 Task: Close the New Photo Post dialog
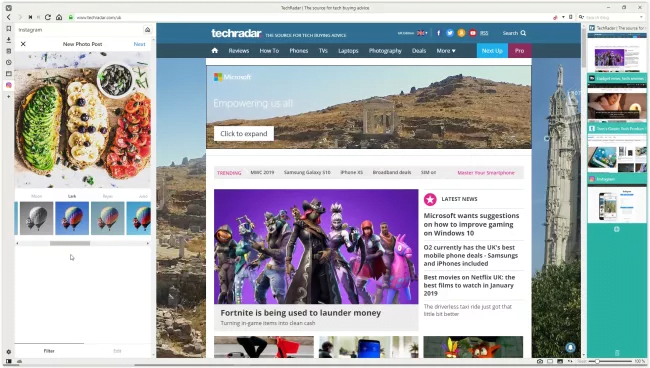23,44
